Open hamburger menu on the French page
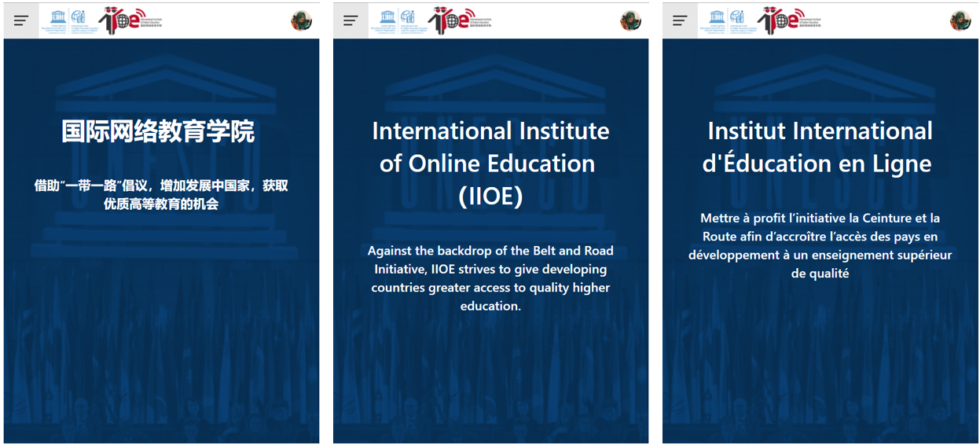 click(680, 20)
